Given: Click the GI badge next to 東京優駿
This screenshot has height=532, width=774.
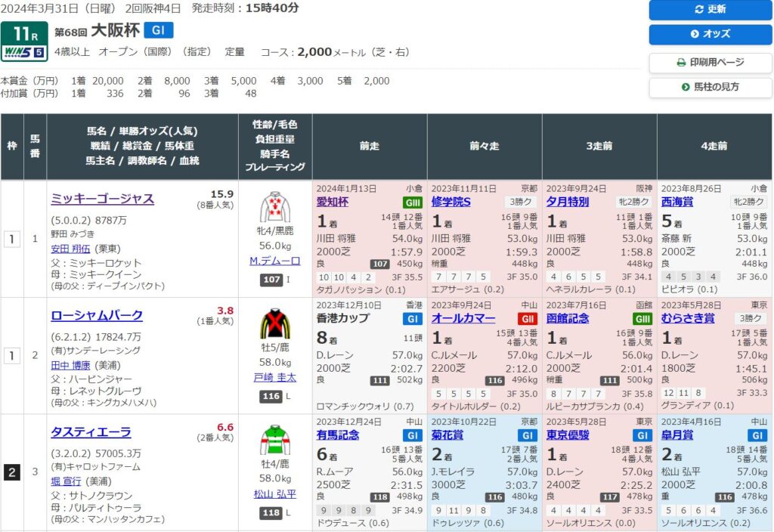Looking at the screenshot, I should 642,435.
